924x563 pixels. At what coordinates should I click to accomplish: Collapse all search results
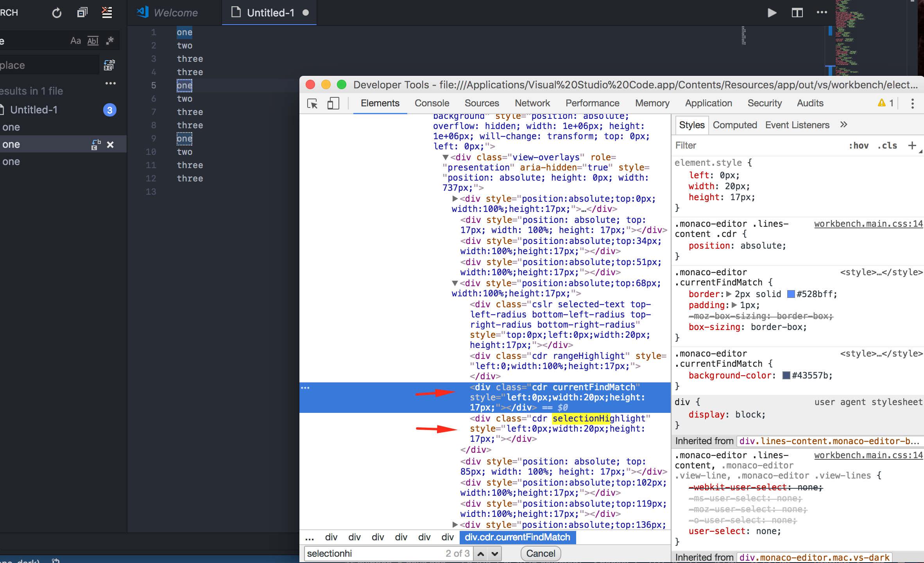point(82,13)
